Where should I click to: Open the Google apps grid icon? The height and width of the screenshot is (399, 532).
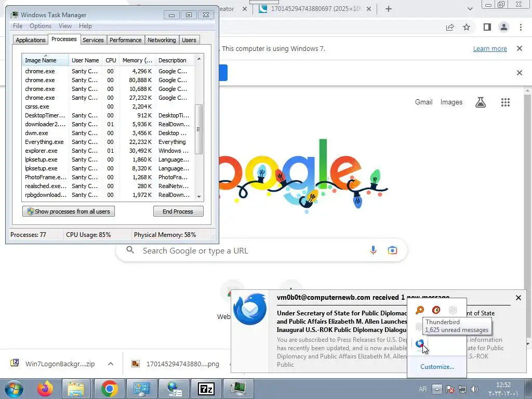tap(506, 102)
